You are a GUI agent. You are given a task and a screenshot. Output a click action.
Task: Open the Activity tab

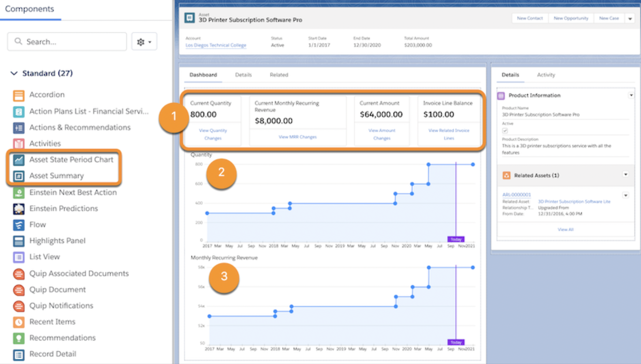[x=546, y=75]
